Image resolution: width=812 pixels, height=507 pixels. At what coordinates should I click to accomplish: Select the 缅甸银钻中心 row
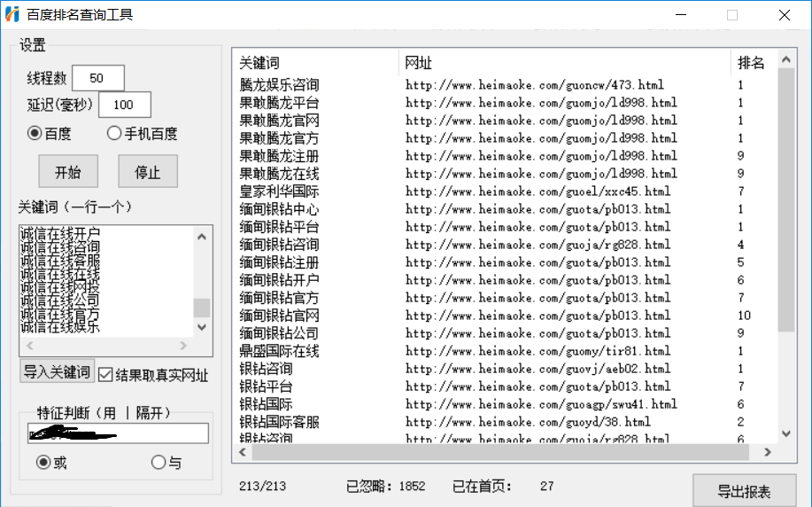click(506, 209)
